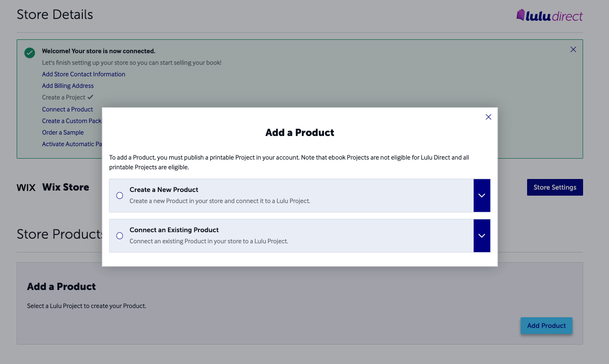Click the Store Details heading
This screenshot has height=364, width=609.
pos(55,14)
